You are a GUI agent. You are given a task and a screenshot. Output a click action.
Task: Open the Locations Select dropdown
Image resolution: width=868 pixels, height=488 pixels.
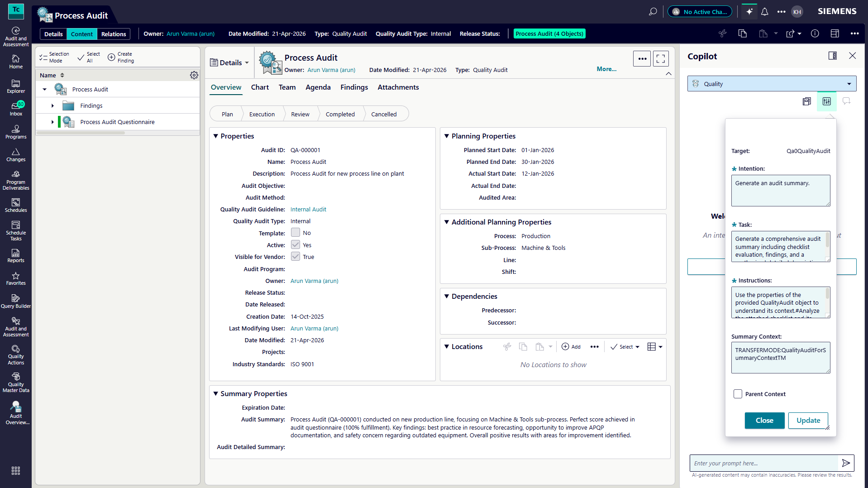coord(625,347)
